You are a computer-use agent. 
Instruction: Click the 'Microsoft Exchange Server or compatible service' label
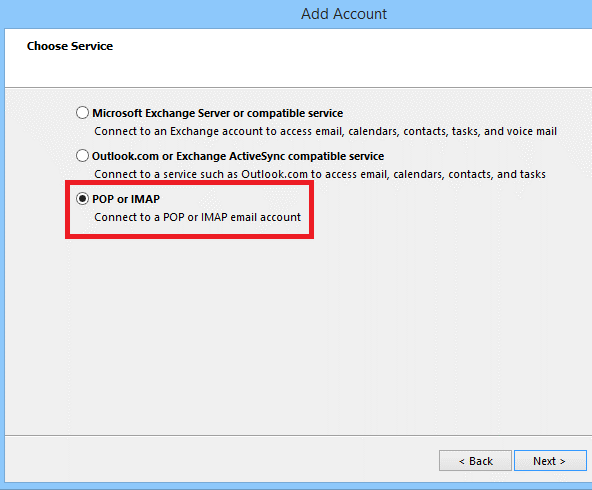(217, 113)
